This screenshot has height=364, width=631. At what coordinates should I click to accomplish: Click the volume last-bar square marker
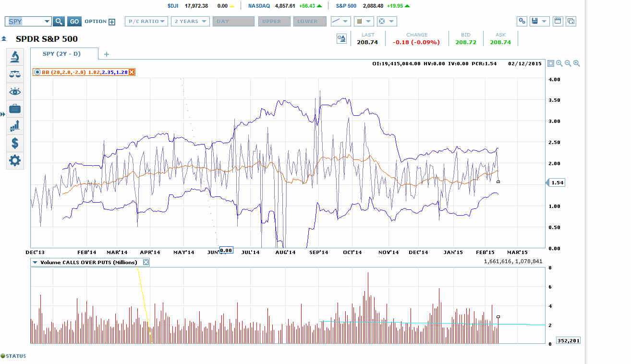pyautogui.click(x=498, y=317)
